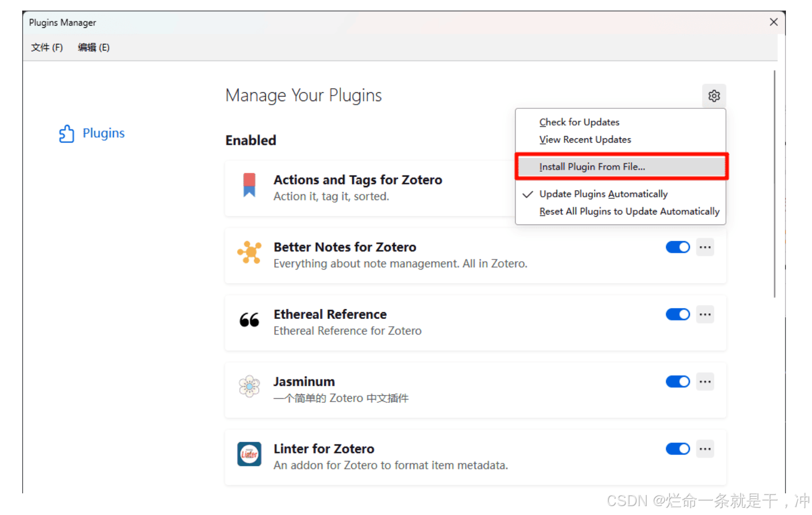The height and width of the screenshot is (515, 812).
Task: Click the Better Notes for Zotero title
Action: [x=345, y=247]
